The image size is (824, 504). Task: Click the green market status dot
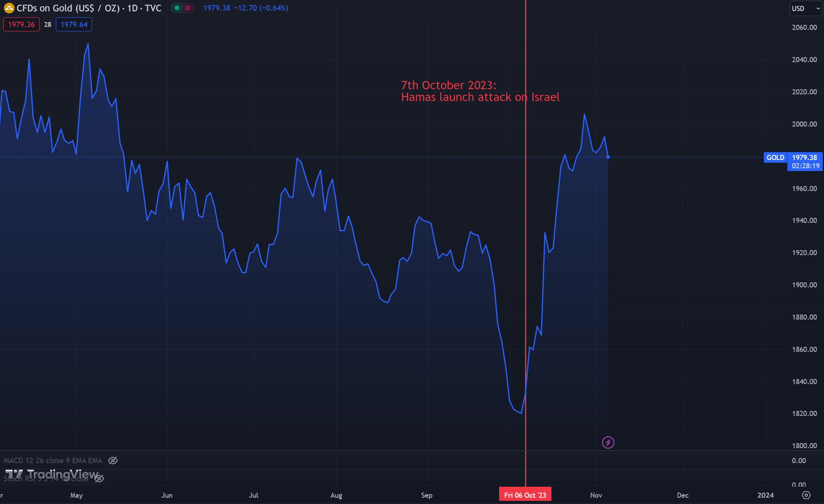click(x=177, y=8)
